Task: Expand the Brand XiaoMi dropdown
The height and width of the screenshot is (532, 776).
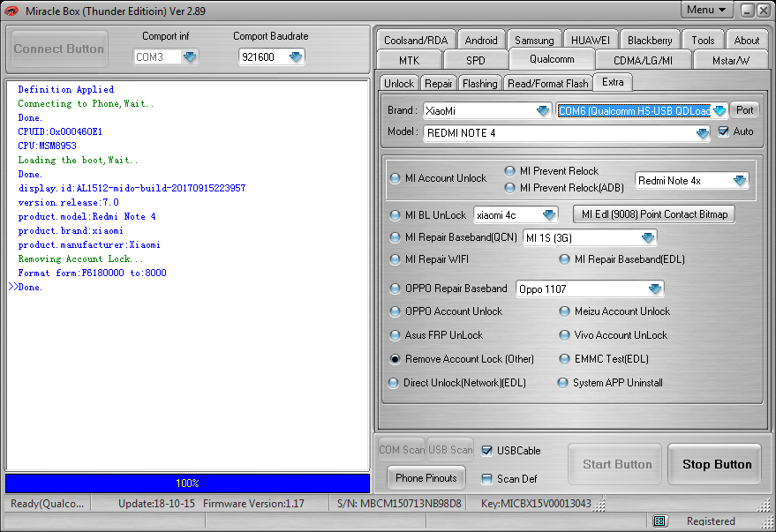Action: (x=542, y=111)
